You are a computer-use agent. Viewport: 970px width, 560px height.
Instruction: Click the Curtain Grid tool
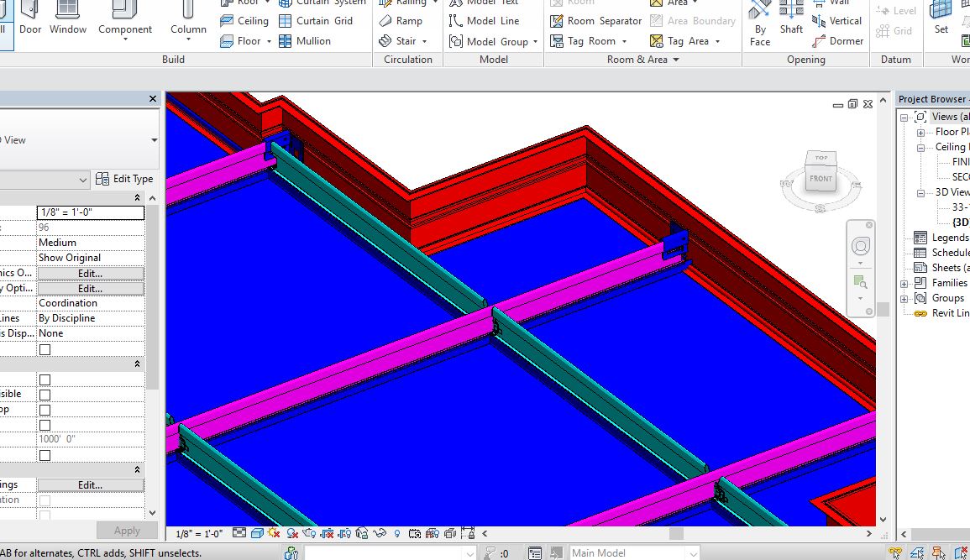pos(315,21)
